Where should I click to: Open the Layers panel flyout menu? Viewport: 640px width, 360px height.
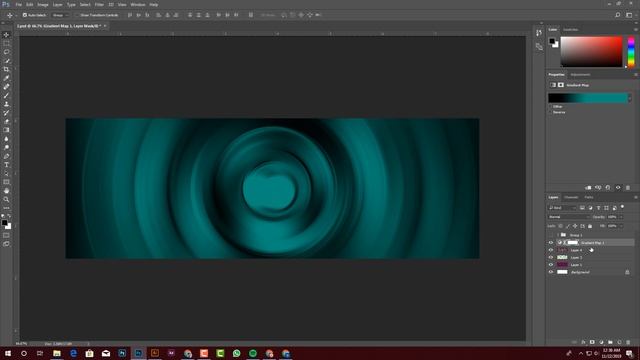(x=636, y=198)
